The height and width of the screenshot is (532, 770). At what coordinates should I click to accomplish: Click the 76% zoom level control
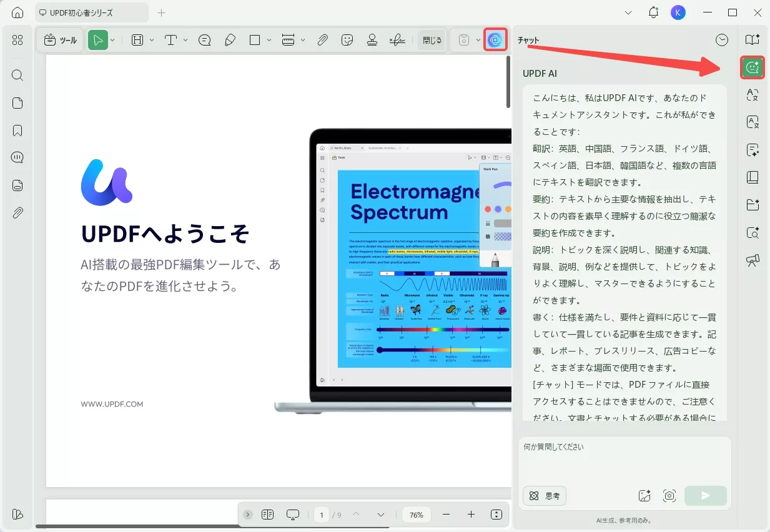(x=417, y=514)
